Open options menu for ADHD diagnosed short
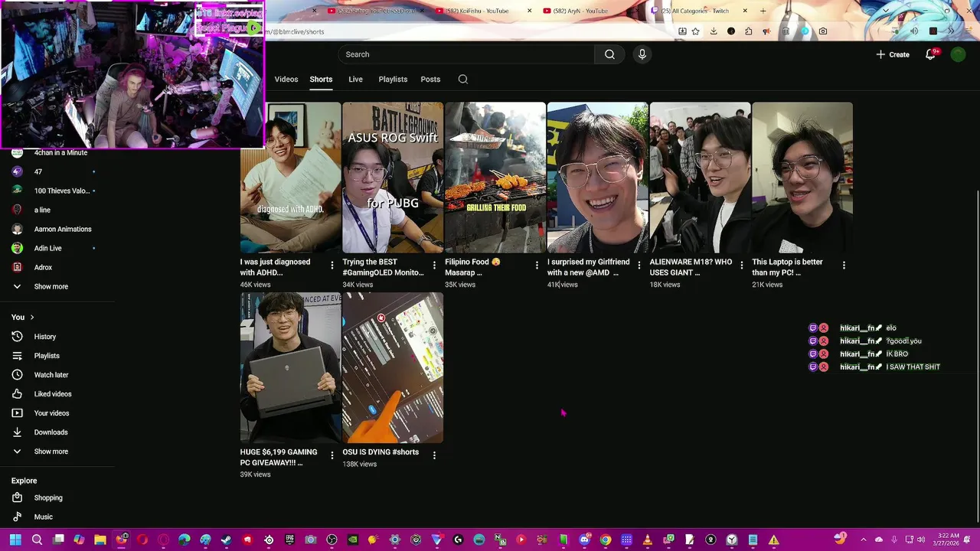Image resolution: width=980 pixels, height=551 pixels. click(332, 265)
